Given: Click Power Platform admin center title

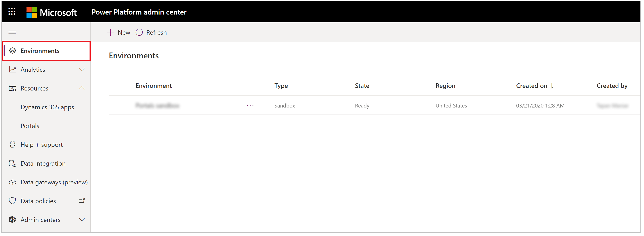Looking at the screenshot, I should [x=139, y=12].
